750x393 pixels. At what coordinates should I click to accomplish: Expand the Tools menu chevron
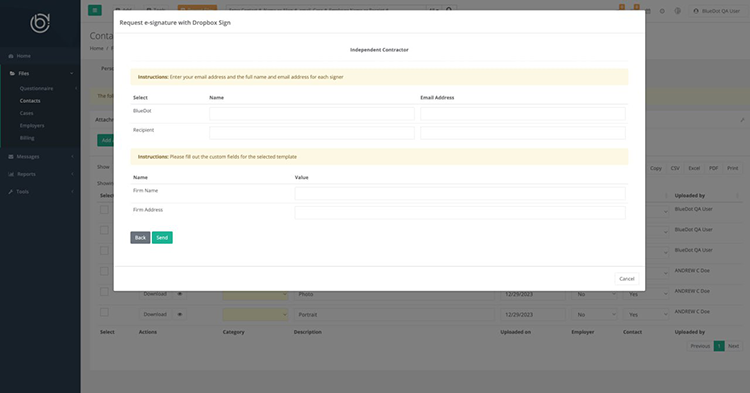(x=72, y=192)
